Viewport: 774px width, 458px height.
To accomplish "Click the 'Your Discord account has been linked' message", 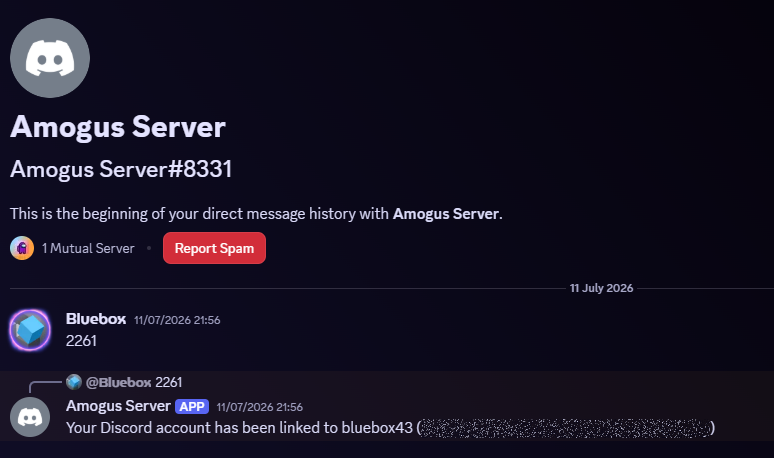I will (x=390, y=428).
